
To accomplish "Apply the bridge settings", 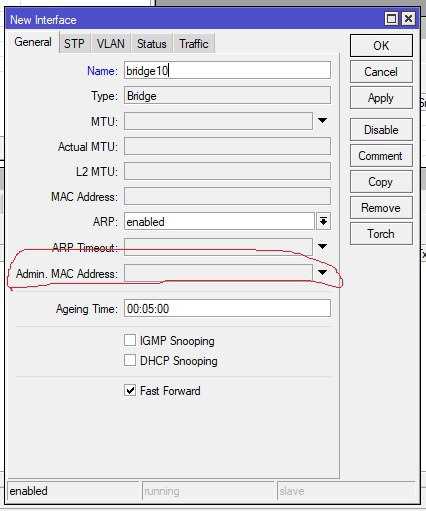I will click(x=381, y=98).
